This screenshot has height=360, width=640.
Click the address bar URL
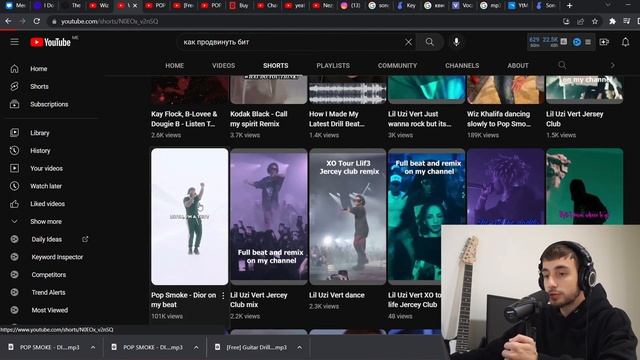point(109,21)
